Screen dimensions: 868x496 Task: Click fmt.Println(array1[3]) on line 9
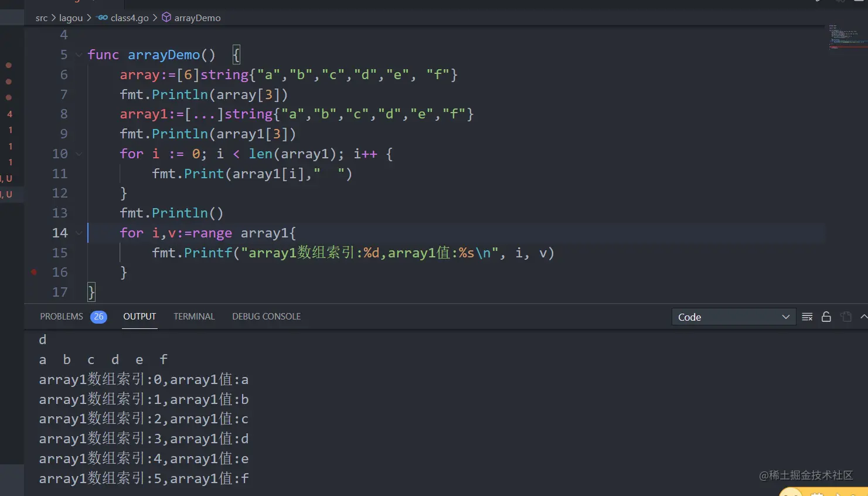pyautogui.click(x=208, y=134)
